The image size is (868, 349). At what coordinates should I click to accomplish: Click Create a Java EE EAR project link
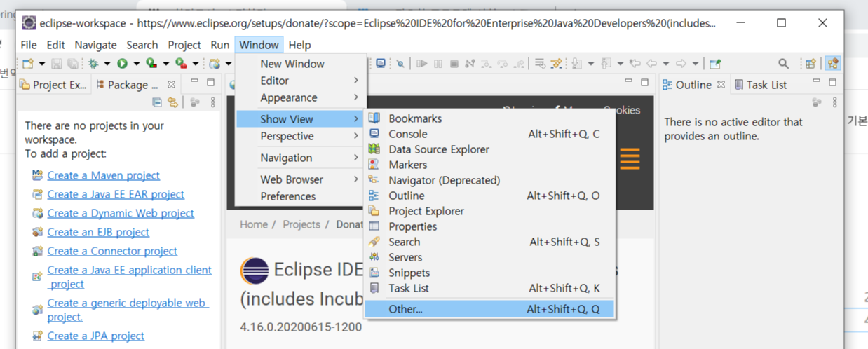[x=116, y=194]
